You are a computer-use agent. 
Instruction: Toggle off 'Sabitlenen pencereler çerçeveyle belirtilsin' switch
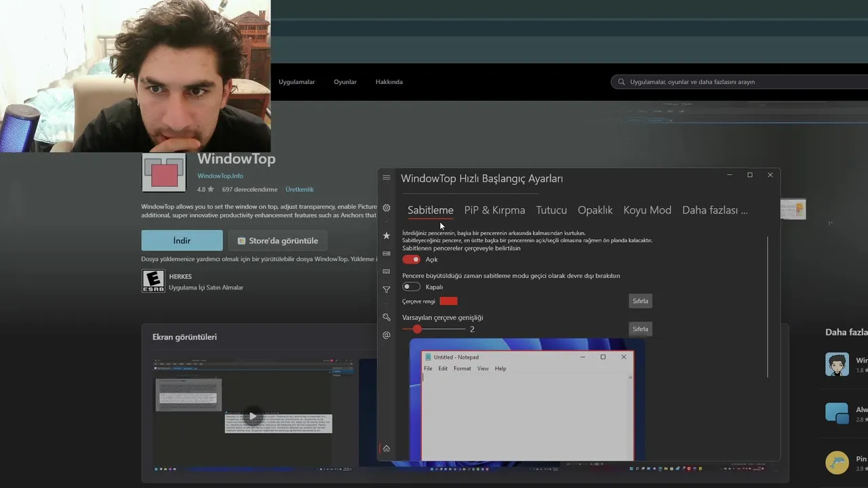(x=411, y=260)
